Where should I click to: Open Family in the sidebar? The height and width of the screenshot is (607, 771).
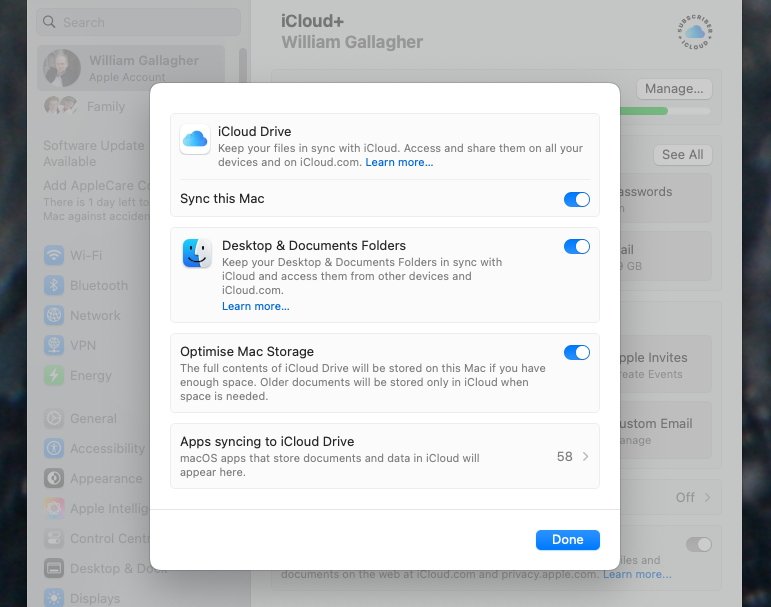[x=106, y=106]
